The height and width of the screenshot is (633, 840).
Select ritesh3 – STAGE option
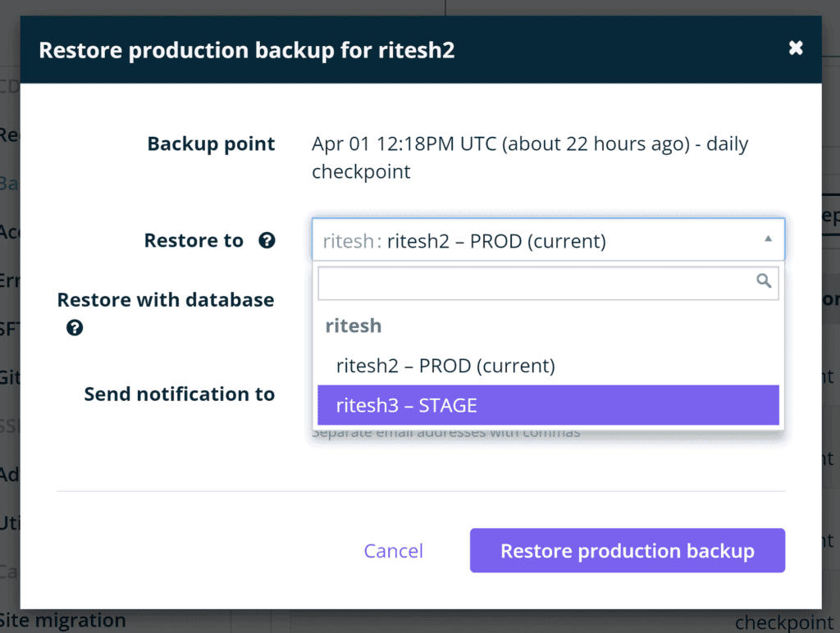(548, 405)
